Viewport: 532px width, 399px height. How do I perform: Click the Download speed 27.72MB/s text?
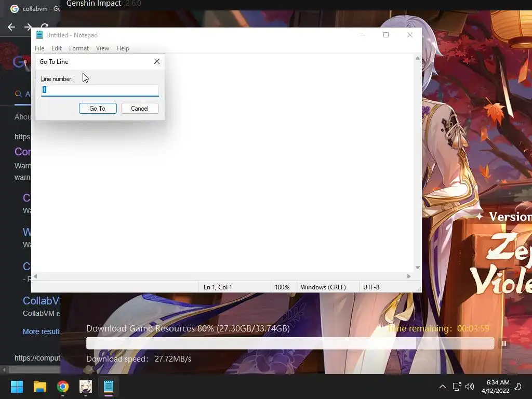pyautogui.click(x=139, y=358)
